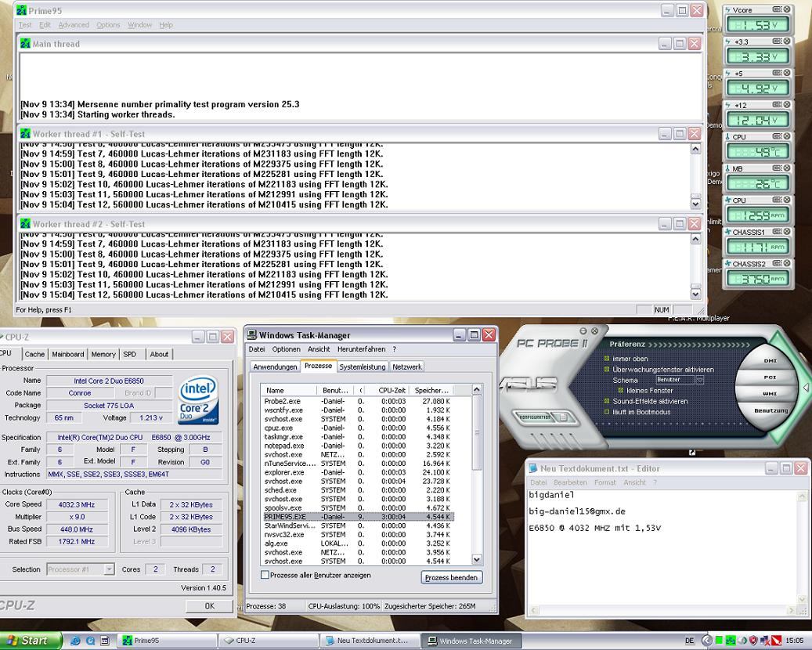Close the MB temperature monitor with its X icon
Screen dimensions: 812x650
[787, 168]
